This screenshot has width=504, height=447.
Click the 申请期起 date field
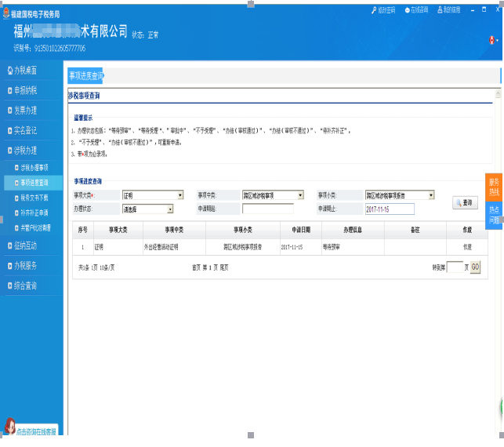[x=268, y=209]
